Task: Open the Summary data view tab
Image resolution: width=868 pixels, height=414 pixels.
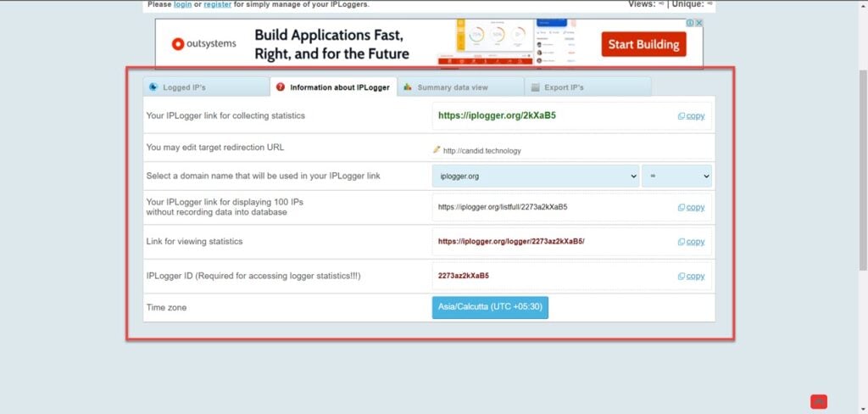Action: (460, 87)
